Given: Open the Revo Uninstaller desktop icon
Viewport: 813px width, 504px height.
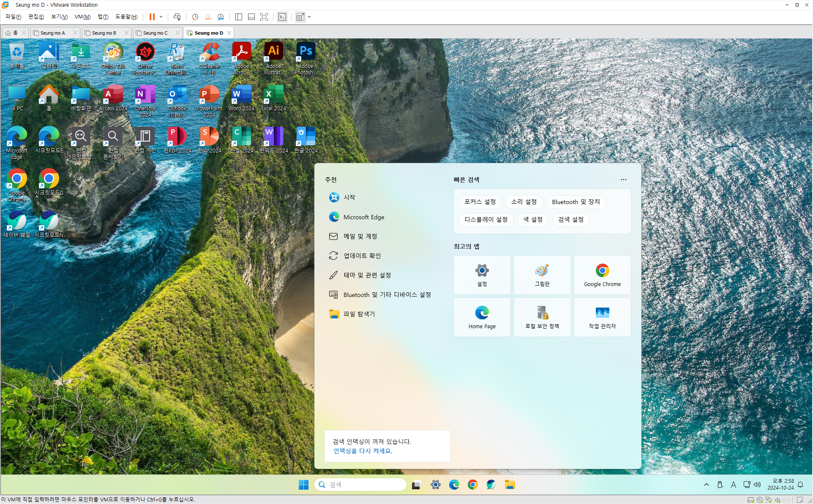Looking at the screenshot, I should tap(177, 58).
